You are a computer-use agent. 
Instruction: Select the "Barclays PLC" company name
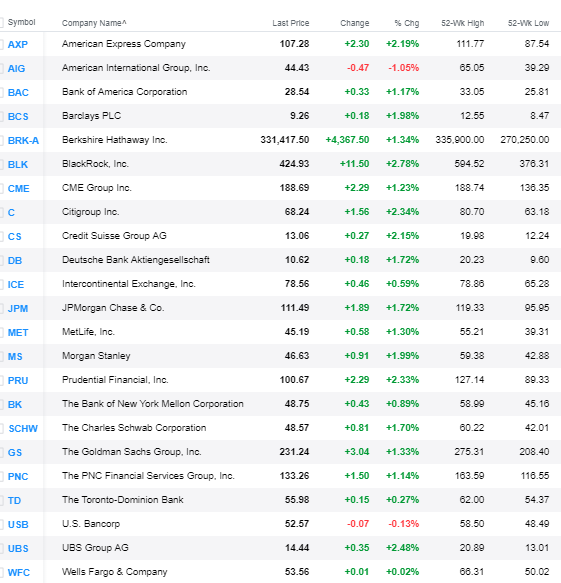pos(91,116)
